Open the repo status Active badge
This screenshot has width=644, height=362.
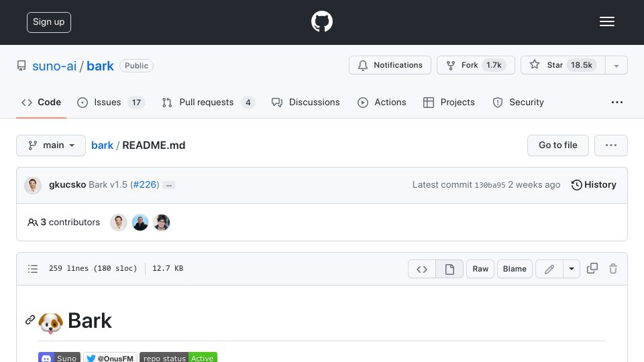click(178, 357)
